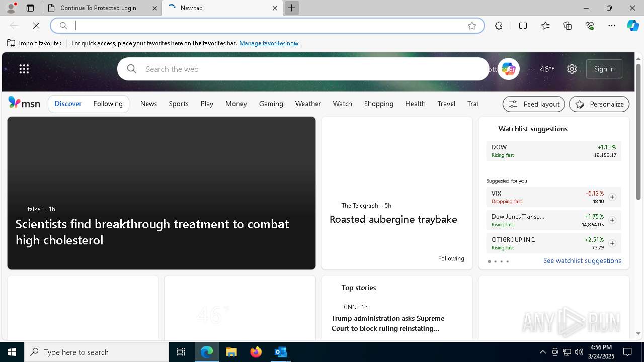
Task: Open See watchlist suggestions link
Action: point(582,260)
